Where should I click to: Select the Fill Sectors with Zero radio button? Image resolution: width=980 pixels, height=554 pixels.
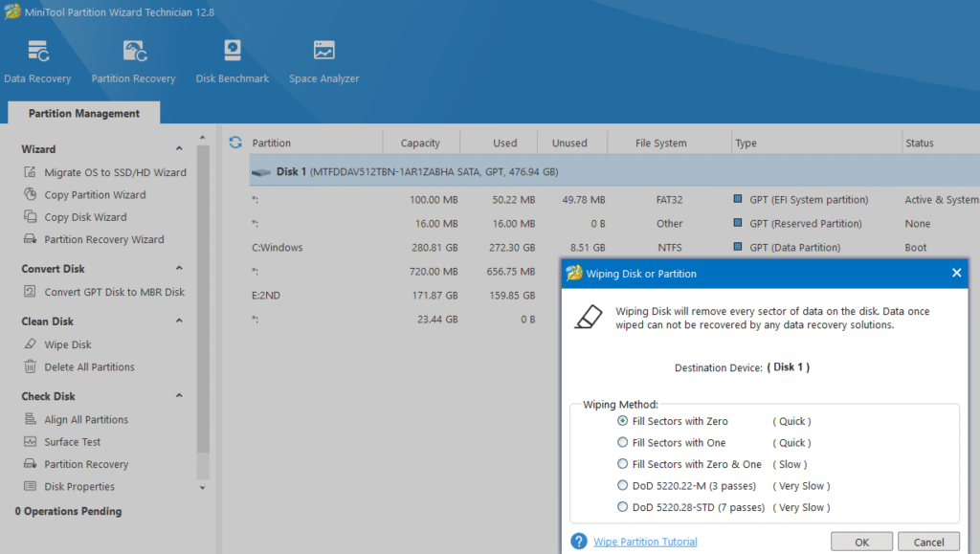pyautogui.click(x=622, y=421)
